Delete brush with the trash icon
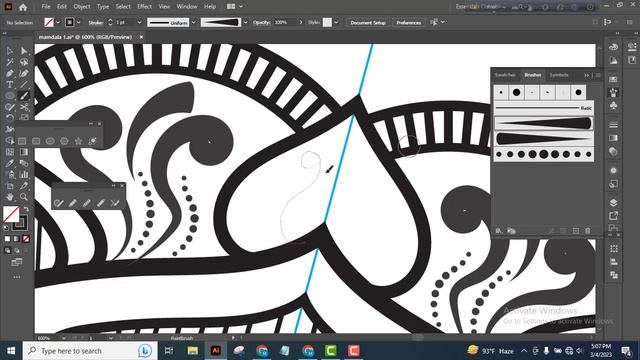 (588, 231)
